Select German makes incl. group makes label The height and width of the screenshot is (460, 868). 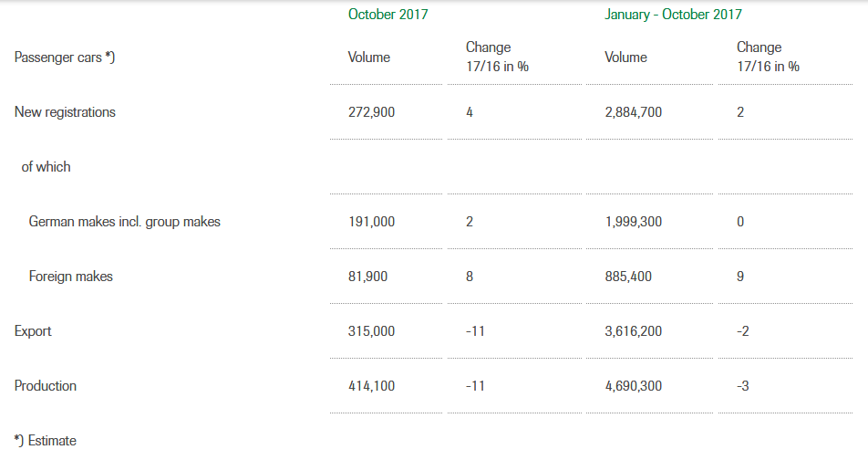[x=125, y=222]
